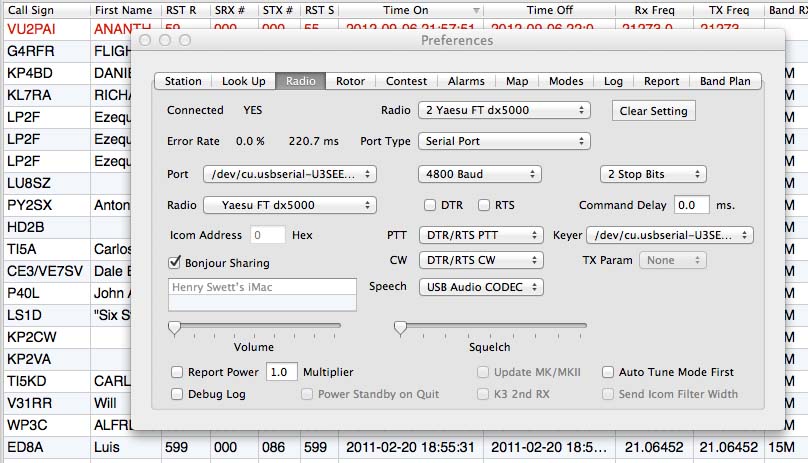Uncheck Bonjour Sharing
The width and height of the screenshot is (808, 463).
pos(175,263)
